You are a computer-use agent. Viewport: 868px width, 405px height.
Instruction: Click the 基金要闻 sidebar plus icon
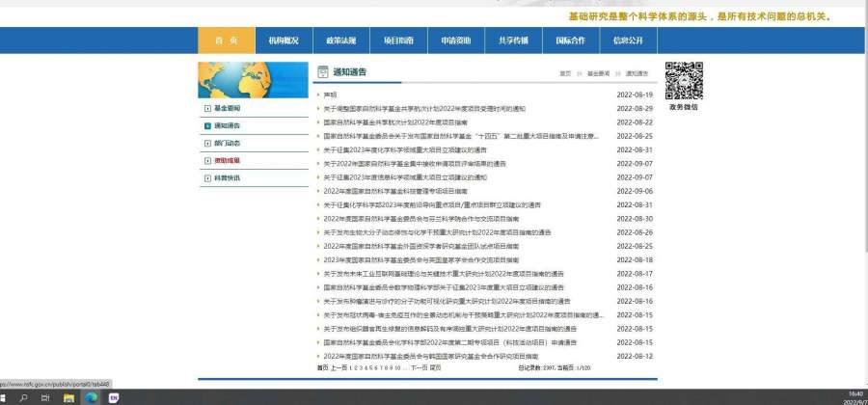(207, 108)
